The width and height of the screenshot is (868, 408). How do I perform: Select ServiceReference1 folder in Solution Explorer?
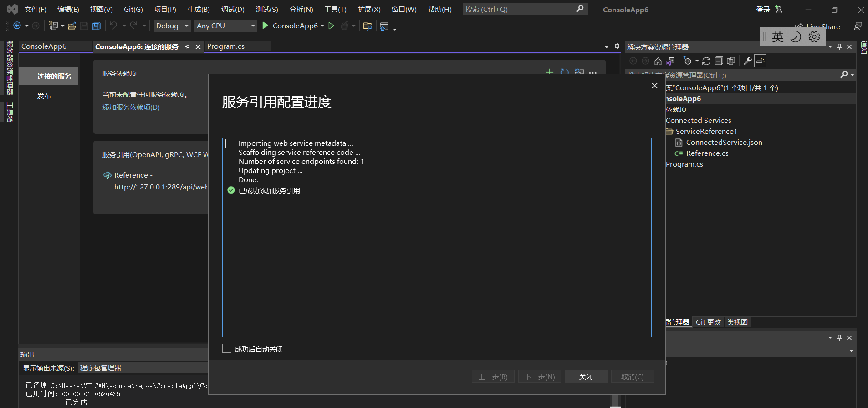pos(706,132)
